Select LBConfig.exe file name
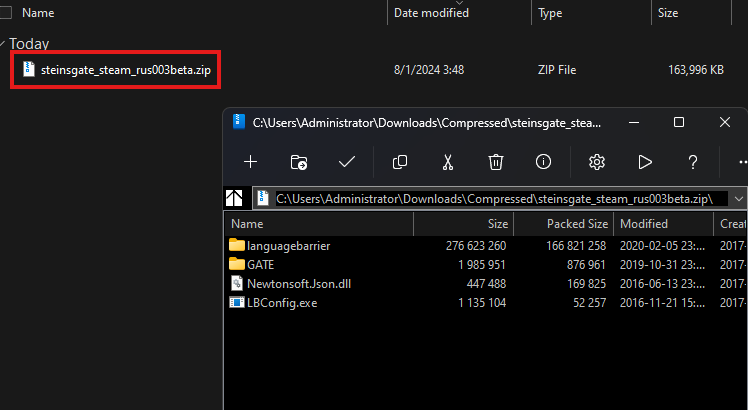Screen dimensions: 748x410 click(282, 303)
